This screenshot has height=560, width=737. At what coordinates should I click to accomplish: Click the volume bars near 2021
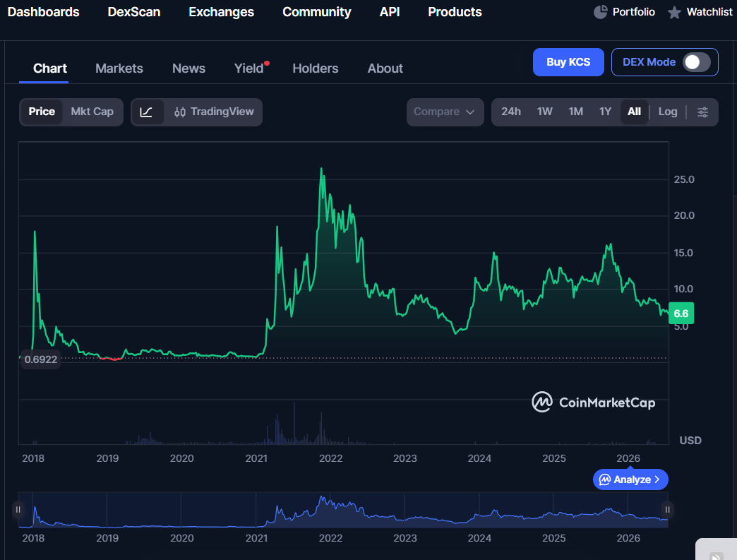coord(277,430)
